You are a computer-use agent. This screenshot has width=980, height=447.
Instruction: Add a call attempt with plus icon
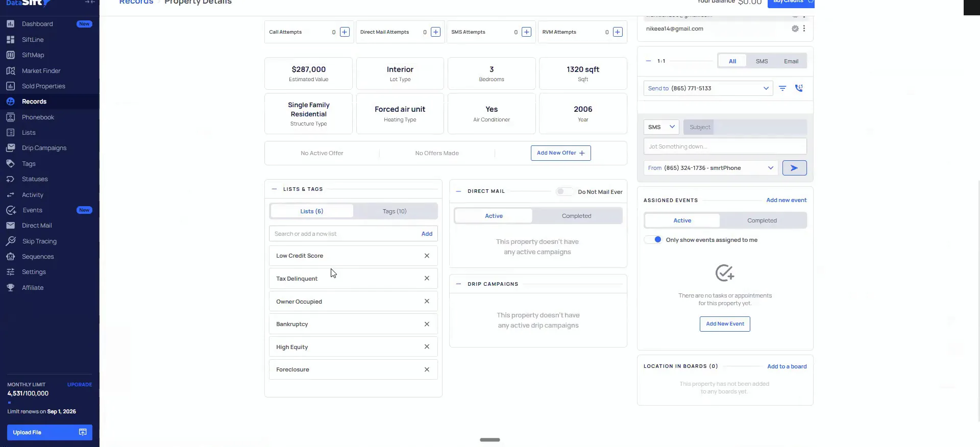pyautogui.click(x=345, y=32)
